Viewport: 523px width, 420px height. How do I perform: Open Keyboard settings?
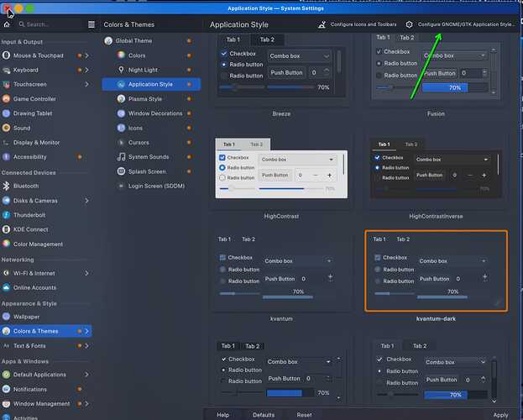[x=45, y=70]
